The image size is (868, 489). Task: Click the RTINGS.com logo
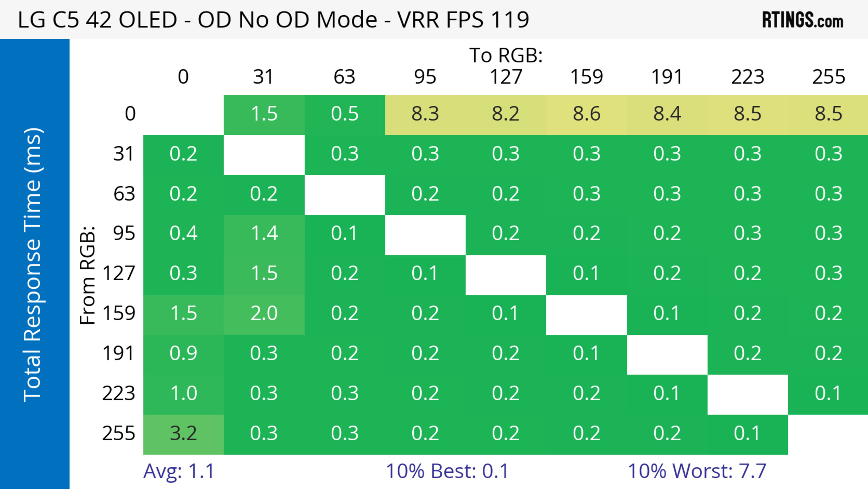click(803, 20)
